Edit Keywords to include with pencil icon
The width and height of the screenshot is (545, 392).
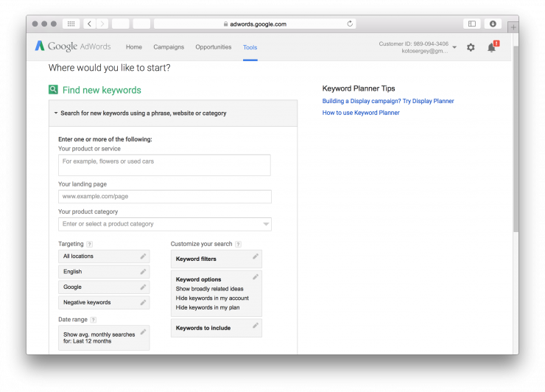point(256,326)
